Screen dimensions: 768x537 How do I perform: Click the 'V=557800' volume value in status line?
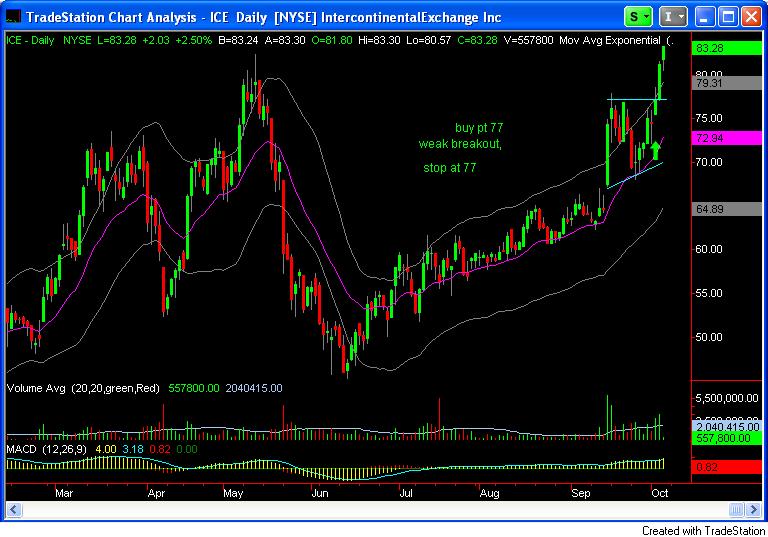(528, 41)
